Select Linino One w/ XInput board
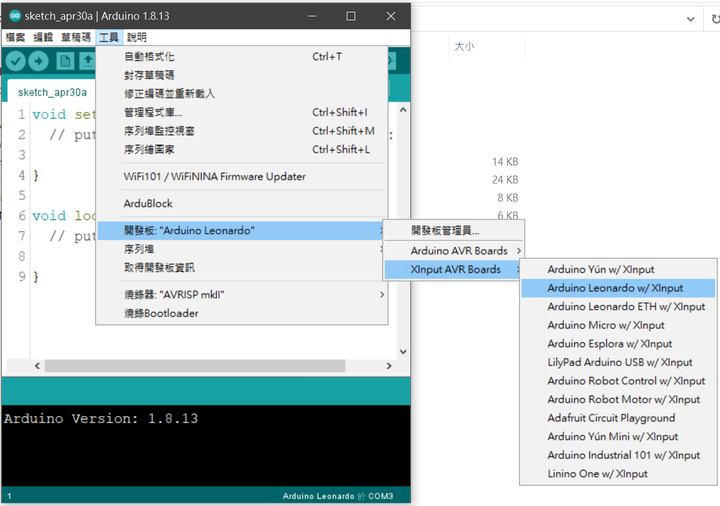Viewport: 720px width, 506px height. 618,474
